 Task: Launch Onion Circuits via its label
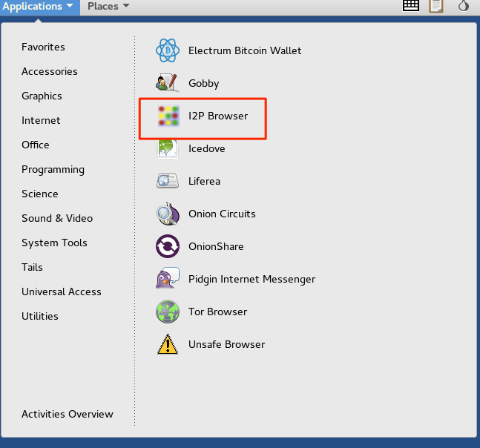click(x=222, y=214)
